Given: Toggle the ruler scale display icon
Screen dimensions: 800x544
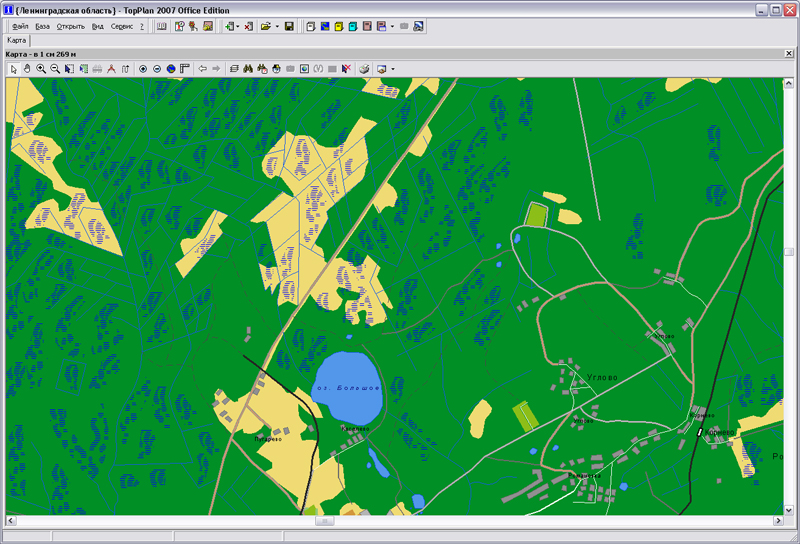Looking at the screenshot, I should click(185, 69).
